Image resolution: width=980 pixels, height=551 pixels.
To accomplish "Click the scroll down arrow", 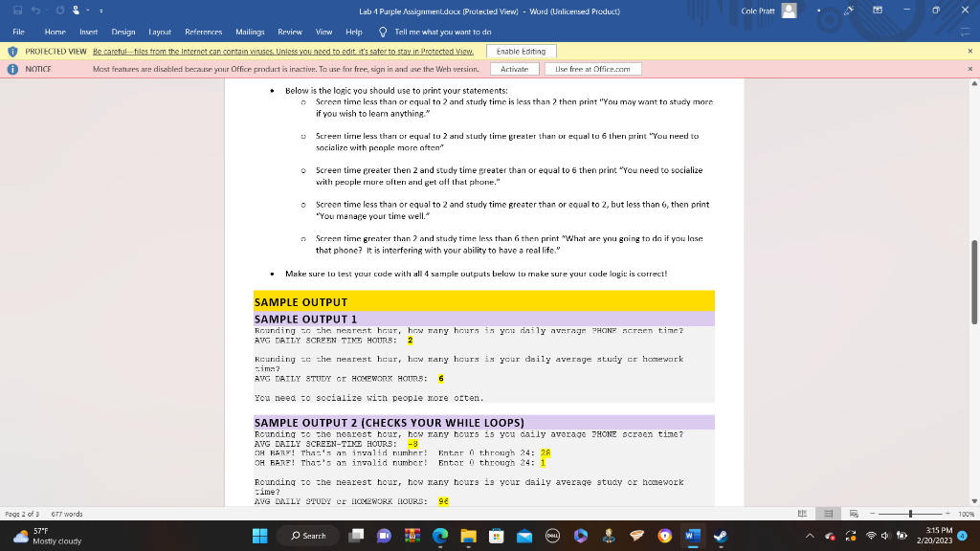I will 973,501.
